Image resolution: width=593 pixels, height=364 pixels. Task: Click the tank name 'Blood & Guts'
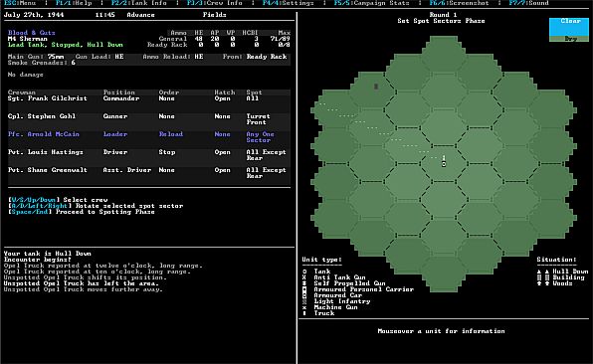tap(32, 33)
